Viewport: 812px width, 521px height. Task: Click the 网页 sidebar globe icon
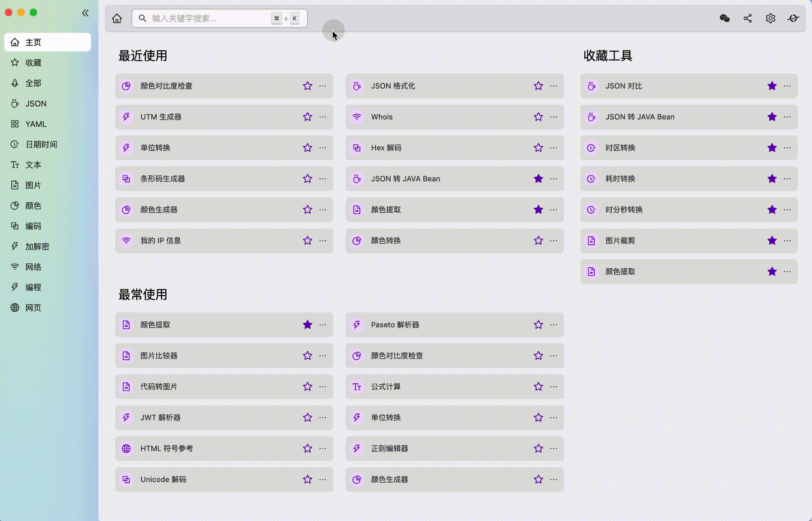[x=15, y=307]
